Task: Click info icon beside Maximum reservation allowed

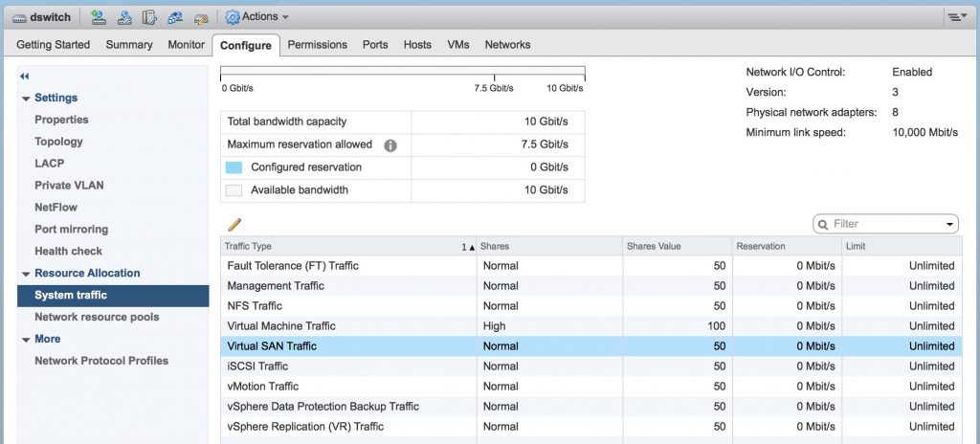Action: point(390,145)
